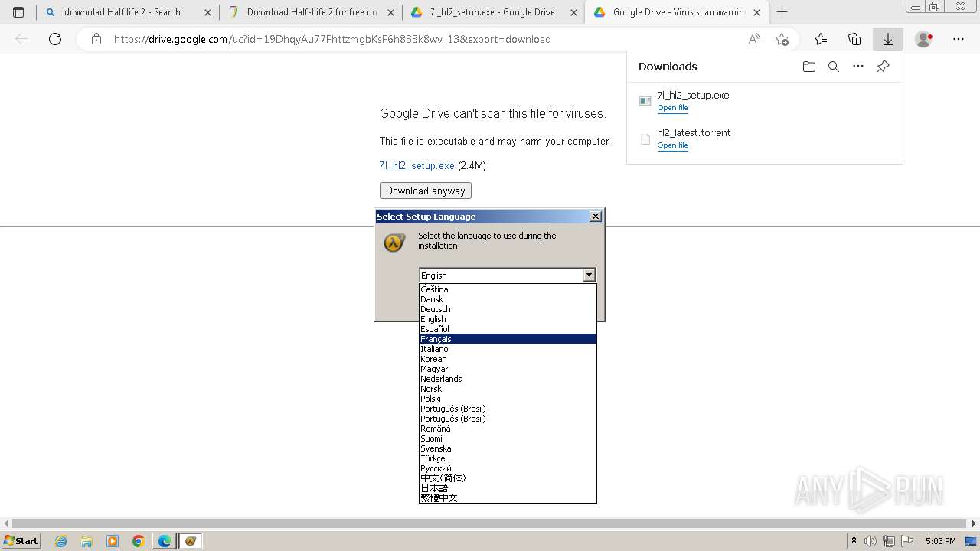The image size is (980, 551).
Task: Select Suomi language option
Action: point(508,439)
